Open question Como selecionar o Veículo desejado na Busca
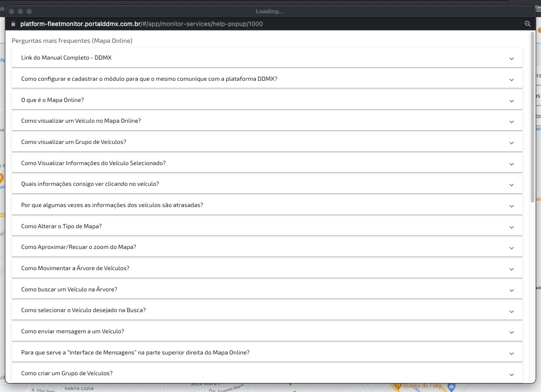 point(267,310)
